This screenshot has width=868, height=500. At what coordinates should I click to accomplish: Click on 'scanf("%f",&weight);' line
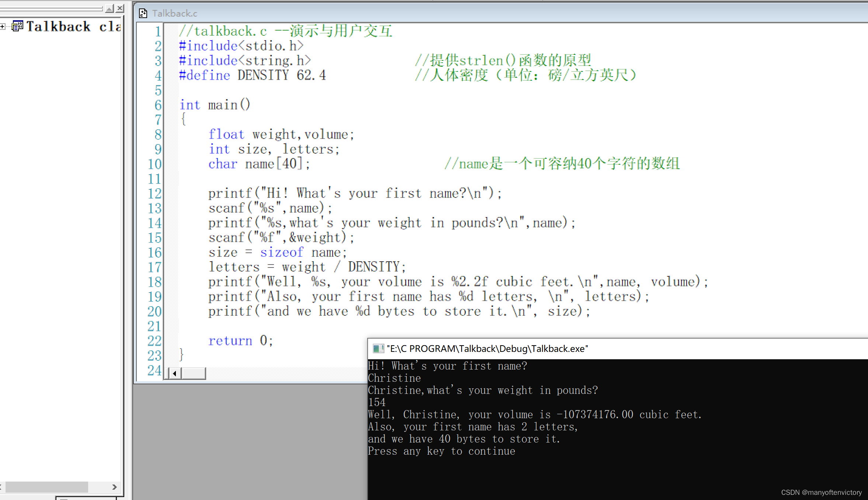point(281,238)
